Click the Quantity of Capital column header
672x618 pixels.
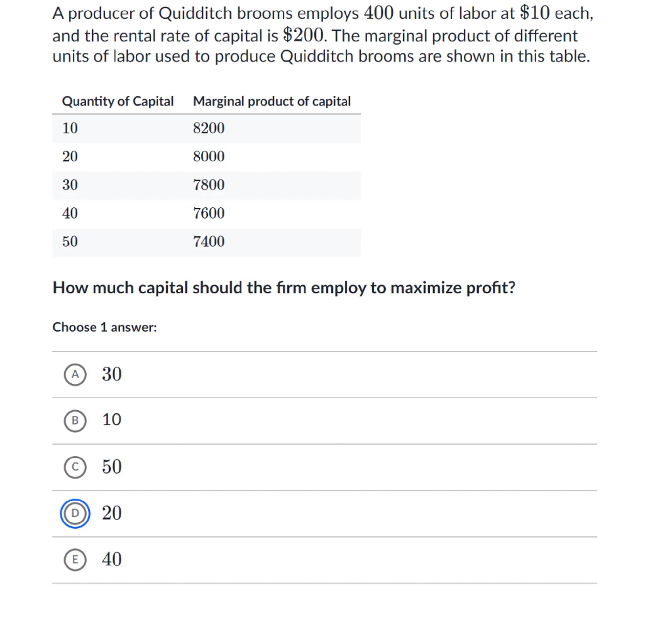118,101
